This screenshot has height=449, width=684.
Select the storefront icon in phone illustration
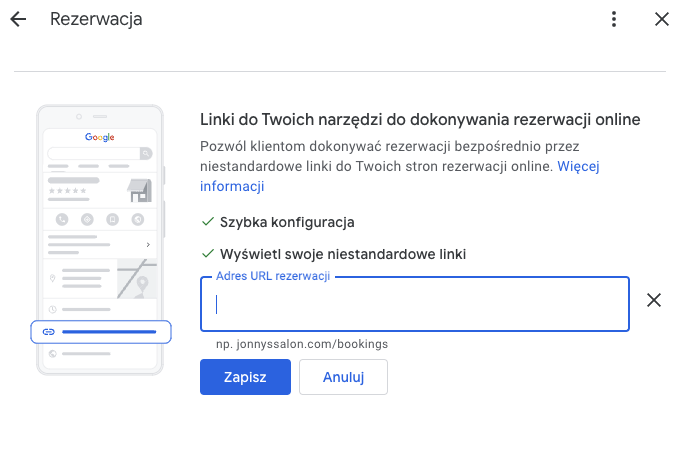click(138, 190)
